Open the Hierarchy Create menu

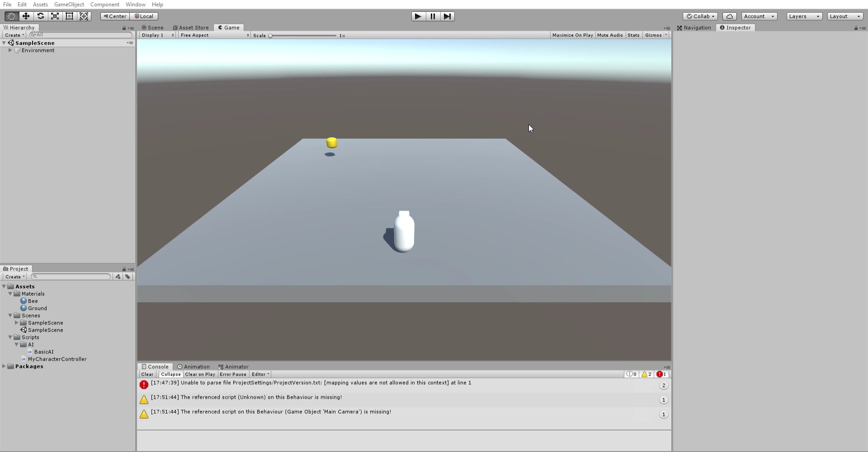click(x=14, y=35)
